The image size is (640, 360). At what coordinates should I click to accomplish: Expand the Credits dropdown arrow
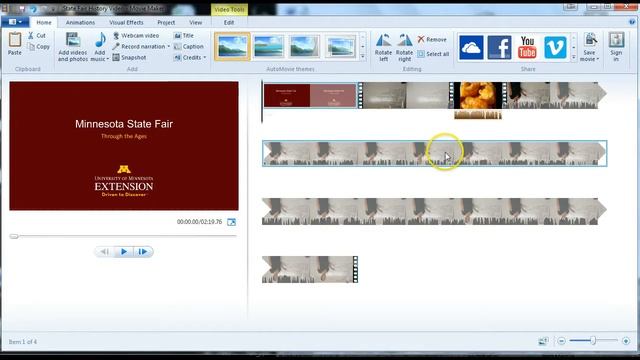click(204, 58)
